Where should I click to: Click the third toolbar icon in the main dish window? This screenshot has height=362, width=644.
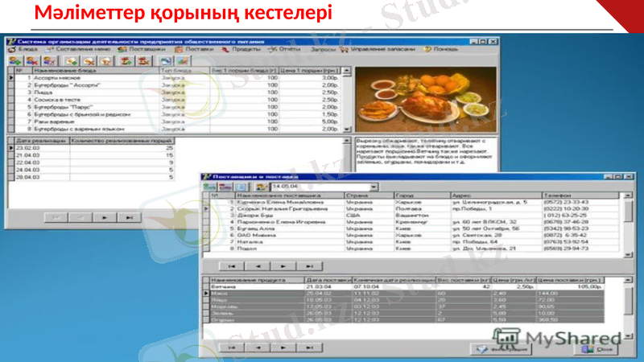click(50, 61)
